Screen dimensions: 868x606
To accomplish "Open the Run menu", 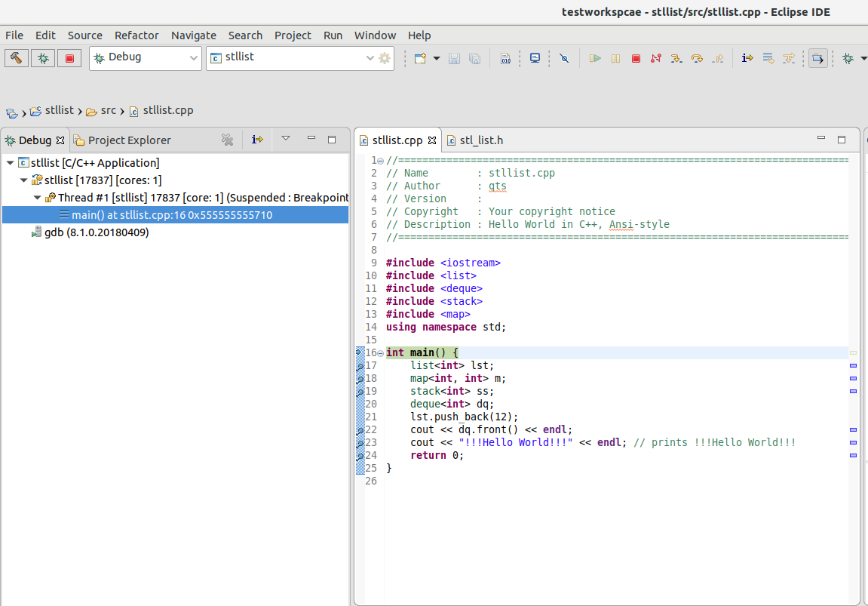I will [x=333, y=35].
